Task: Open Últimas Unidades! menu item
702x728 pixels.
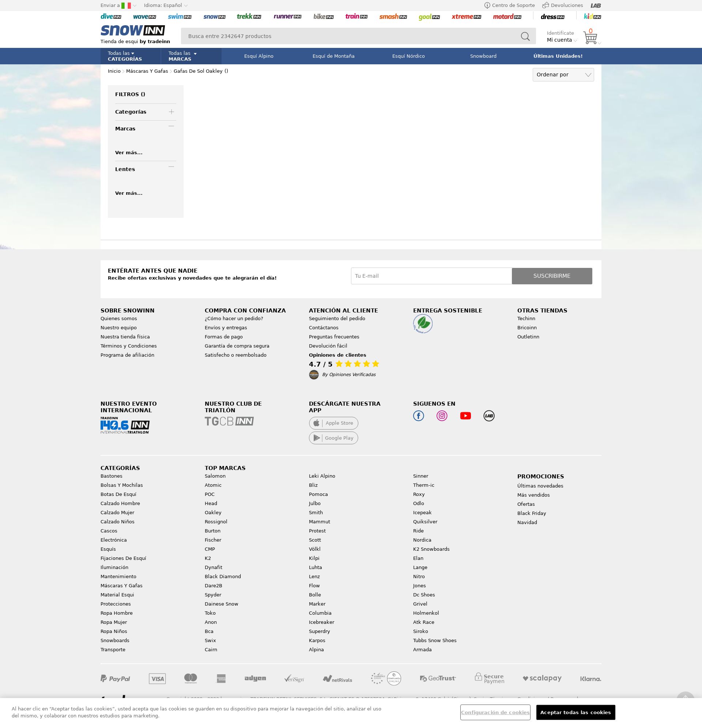Action: pos(558,56)
